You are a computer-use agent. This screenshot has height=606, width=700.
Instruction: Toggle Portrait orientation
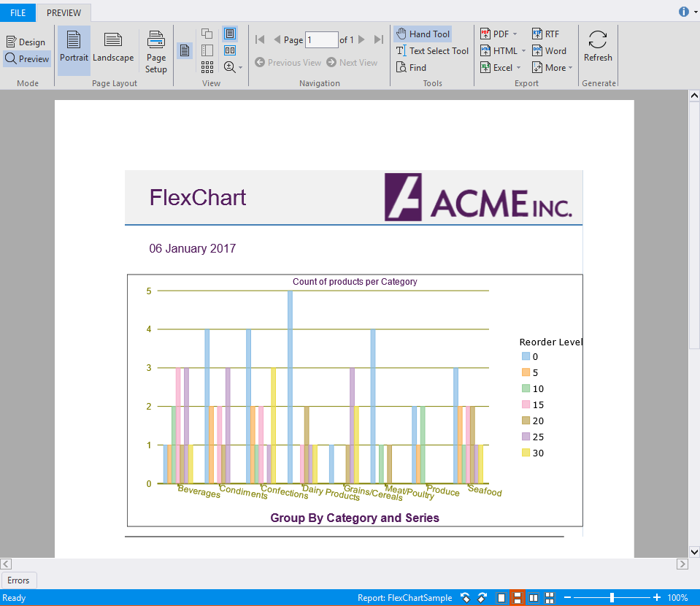pyautogui.click(x=73, y=50)
